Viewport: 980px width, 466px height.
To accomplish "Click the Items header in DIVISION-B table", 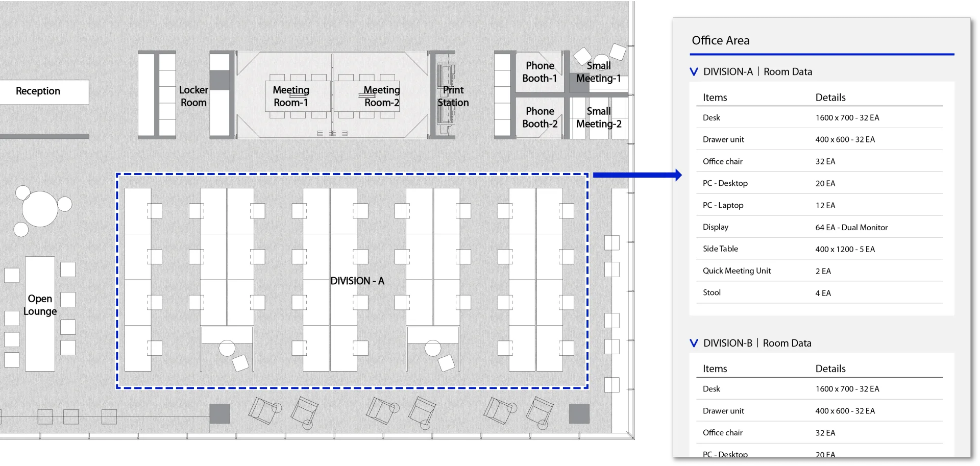I will tap(715, 369).
